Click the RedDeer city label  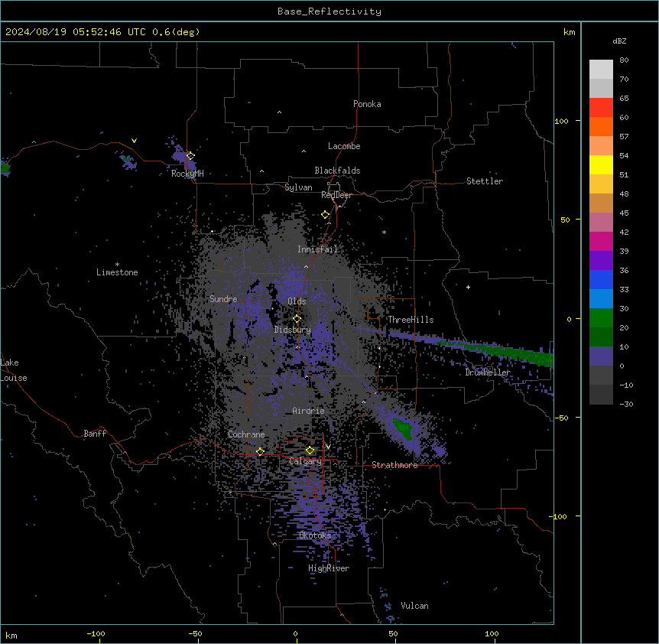pos(336,195)
